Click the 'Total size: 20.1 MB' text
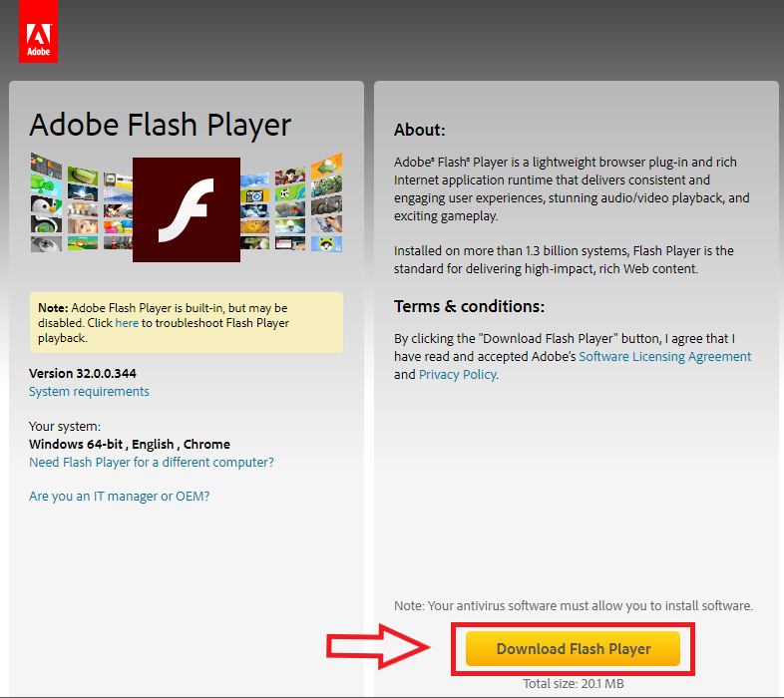The width and height of the screenshot is (784, 698). 574,683
